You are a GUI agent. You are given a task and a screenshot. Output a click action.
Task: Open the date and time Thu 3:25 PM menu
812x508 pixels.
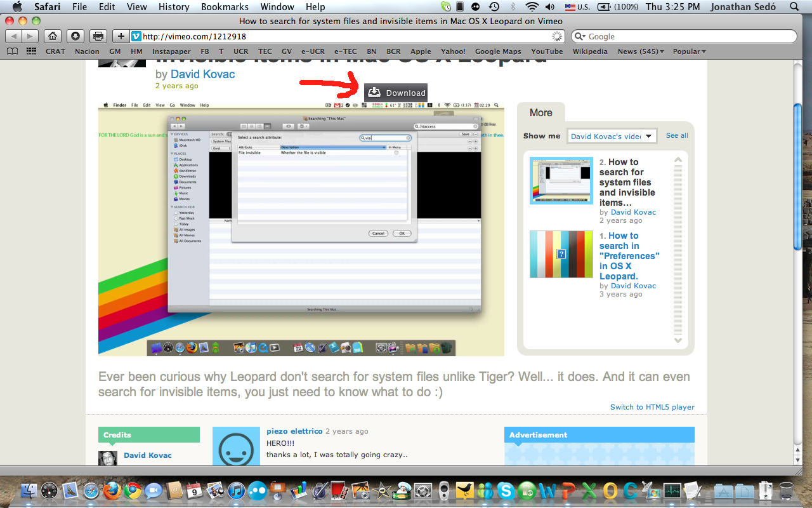(x=672, y=7)
